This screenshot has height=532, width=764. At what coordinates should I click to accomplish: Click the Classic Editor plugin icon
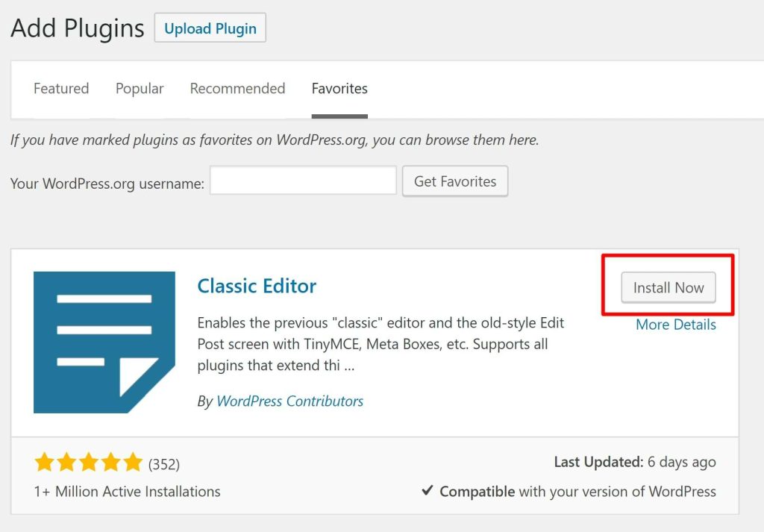[x=104, y=342]
